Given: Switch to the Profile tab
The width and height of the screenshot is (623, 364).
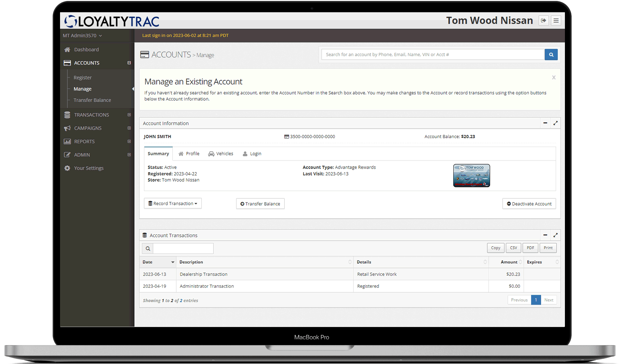Looking at the screenshot, I should coord(189,154).
